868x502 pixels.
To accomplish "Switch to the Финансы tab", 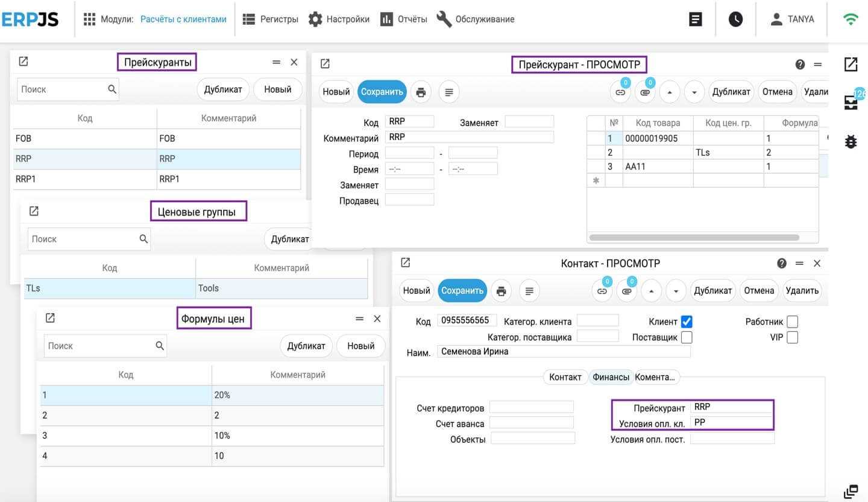I will click(611, 377).
